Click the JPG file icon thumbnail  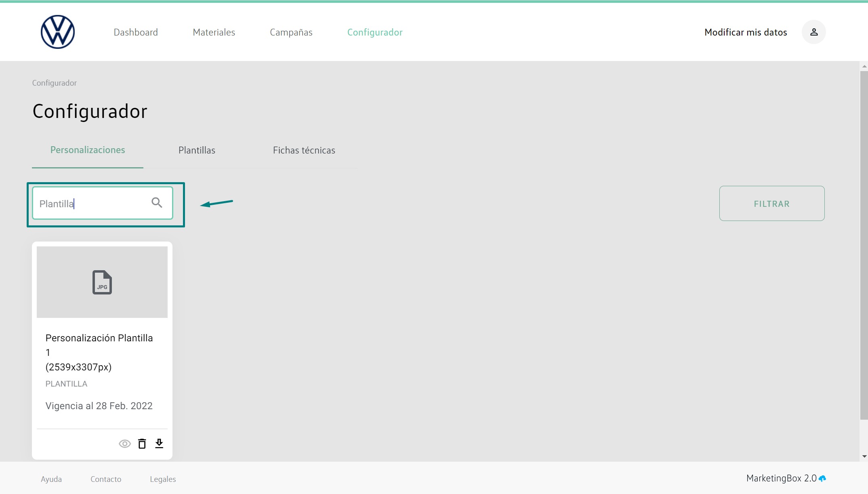coord(102,282)
